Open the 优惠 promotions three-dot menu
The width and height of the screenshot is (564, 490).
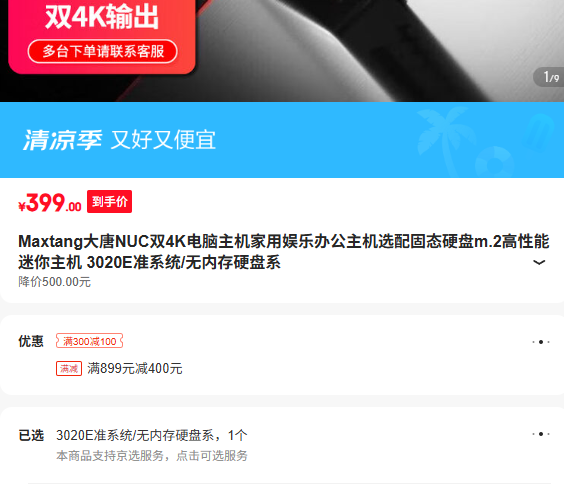point(541,342)
